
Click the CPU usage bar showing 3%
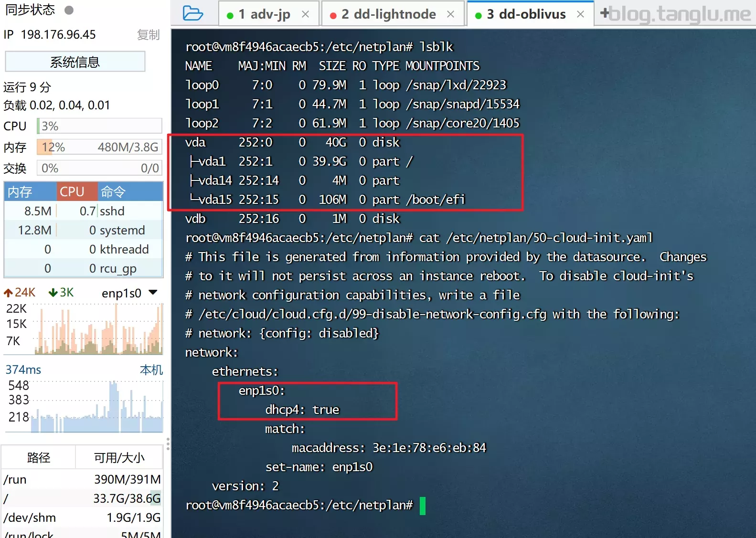[99, 126]
